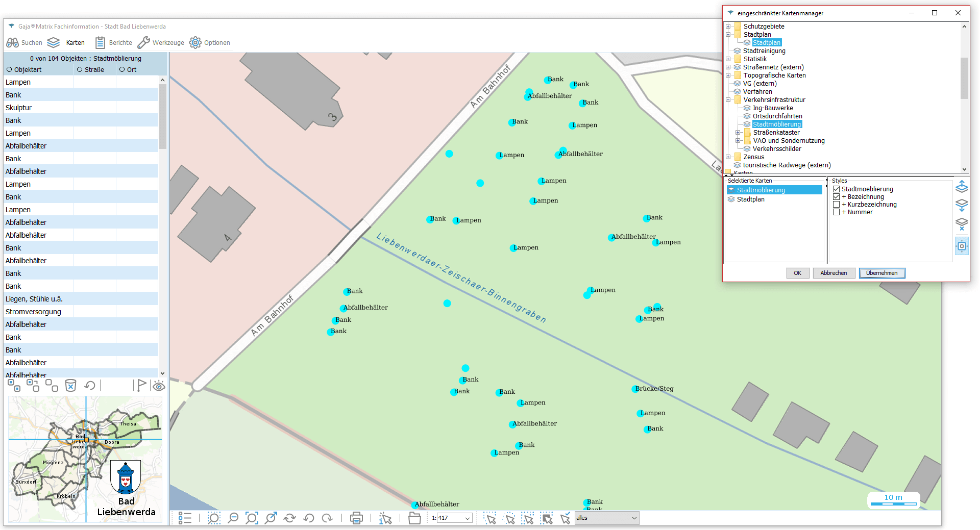Click the print map icon

pos(356,518)
